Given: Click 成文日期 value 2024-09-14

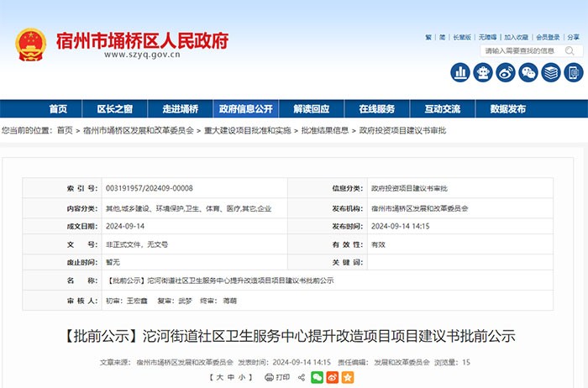Looking at the screenshot, I should [x=125, y=227].
